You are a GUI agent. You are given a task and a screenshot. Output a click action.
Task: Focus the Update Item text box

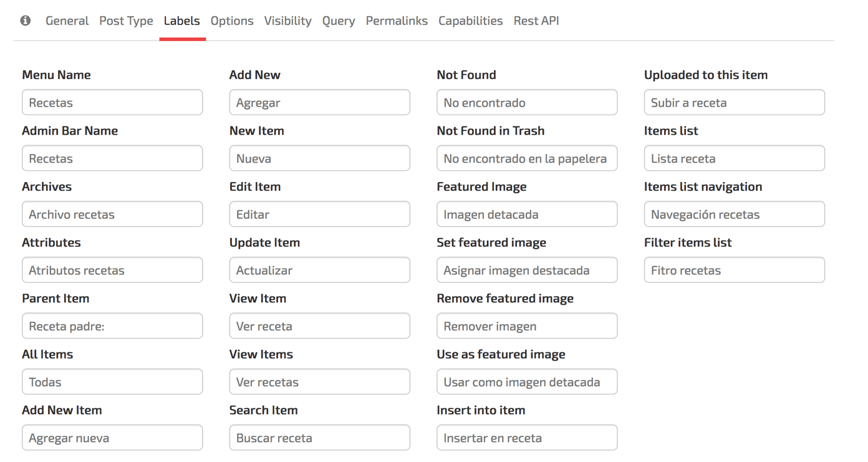[x=319, y=270]
